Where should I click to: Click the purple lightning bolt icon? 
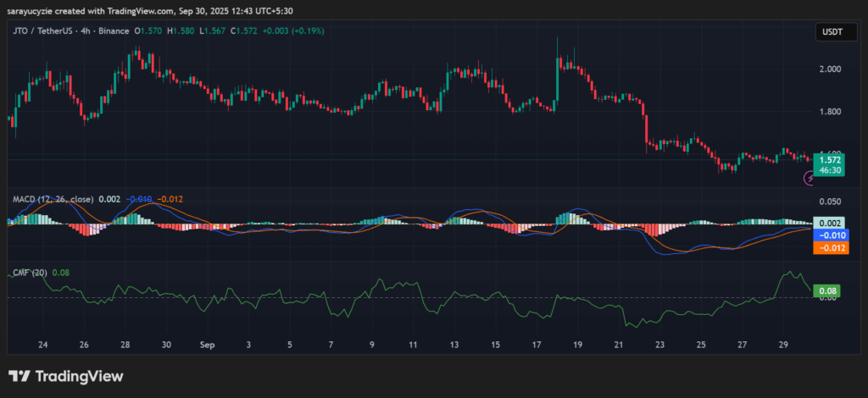[x=810, y=178]
